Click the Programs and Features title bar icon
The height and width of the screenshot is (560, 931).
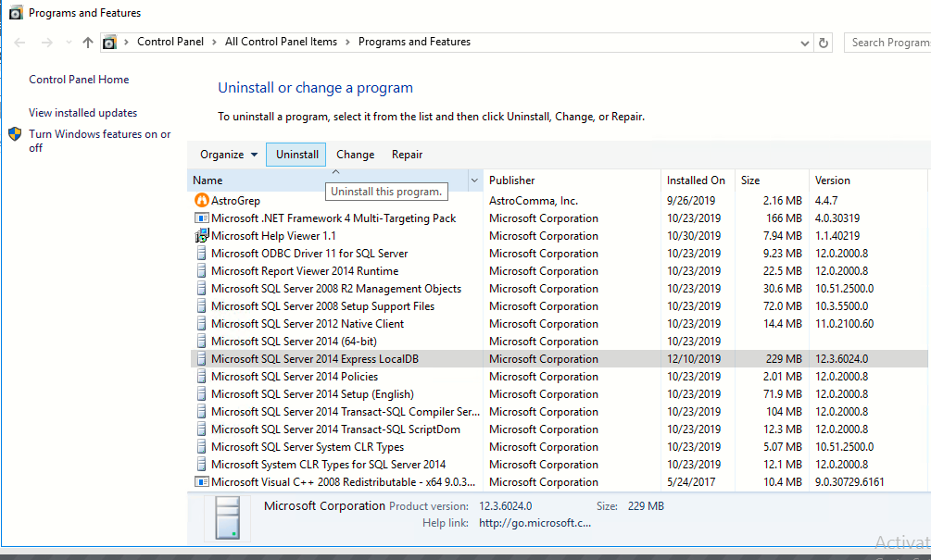coord(15,12)
